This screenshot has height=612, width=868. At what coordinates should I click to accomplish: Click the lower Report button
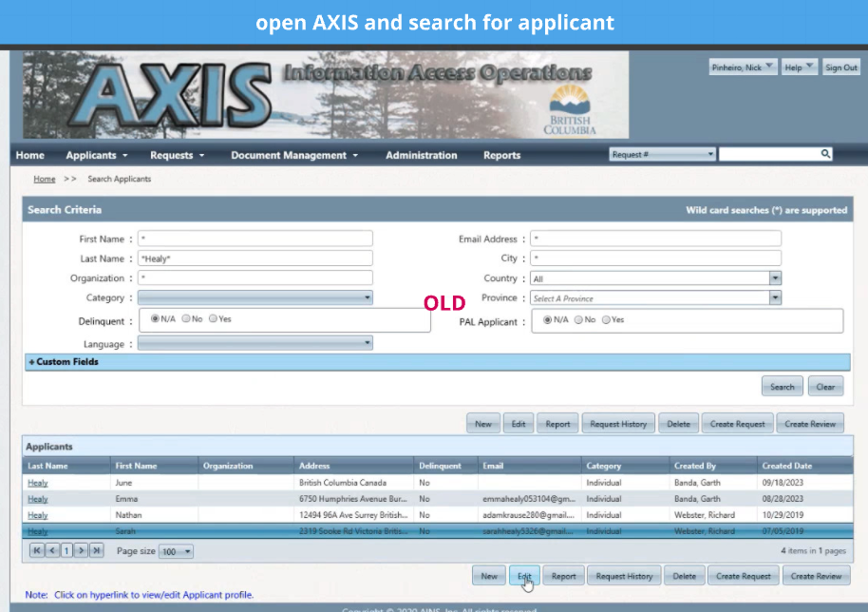point(563,576)
